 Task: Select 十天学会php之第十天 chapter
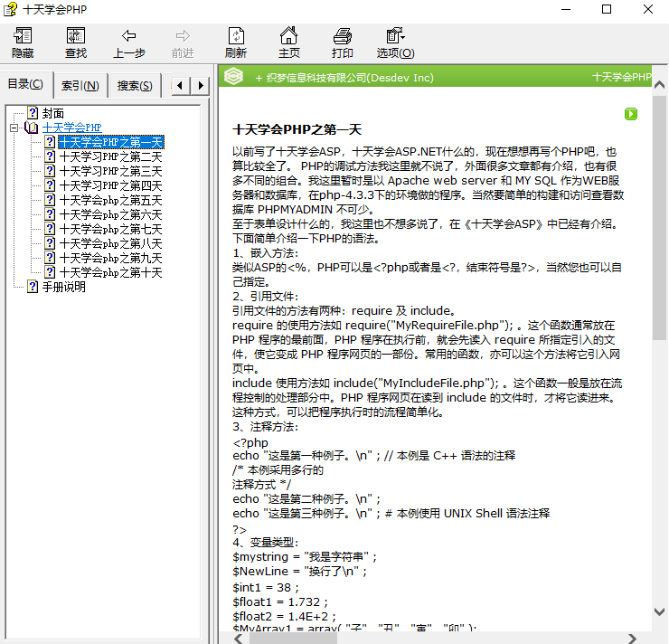(110, 272)
